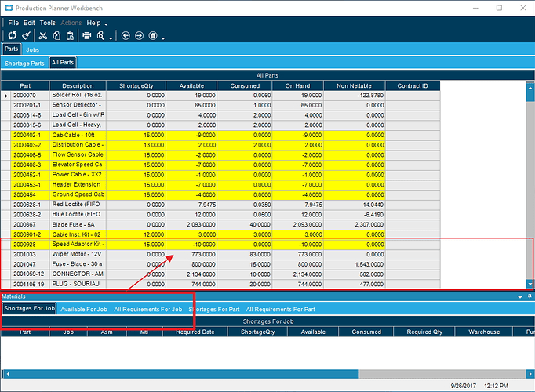
Task: Open the menu bar overflow arrow after Help
Action: coord(106,24)
